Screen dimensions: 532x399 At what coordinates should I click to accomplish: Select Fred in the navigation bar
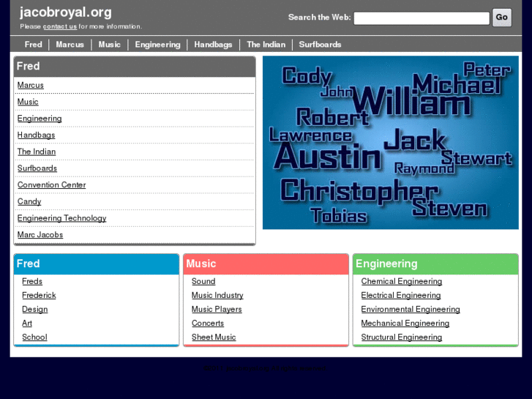pos(33,45)
